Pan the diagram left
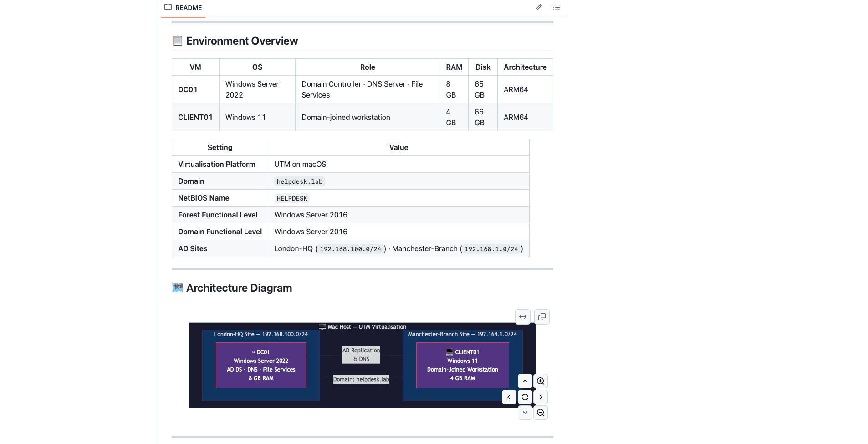The height and width of the screenshot is (444, 868). pos(509,397)
